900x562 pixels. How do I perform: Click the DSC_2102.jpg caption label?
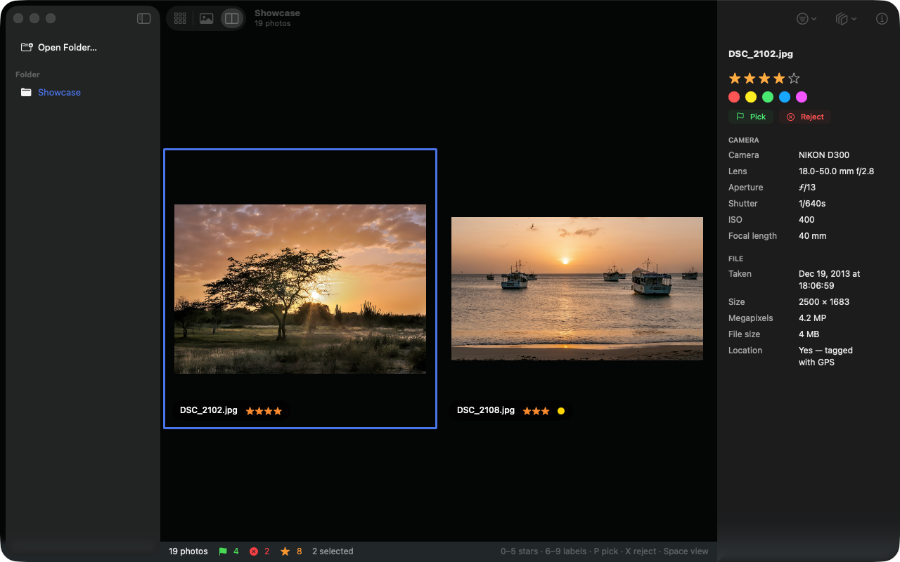pyautogui.click(x=208, y=410)
